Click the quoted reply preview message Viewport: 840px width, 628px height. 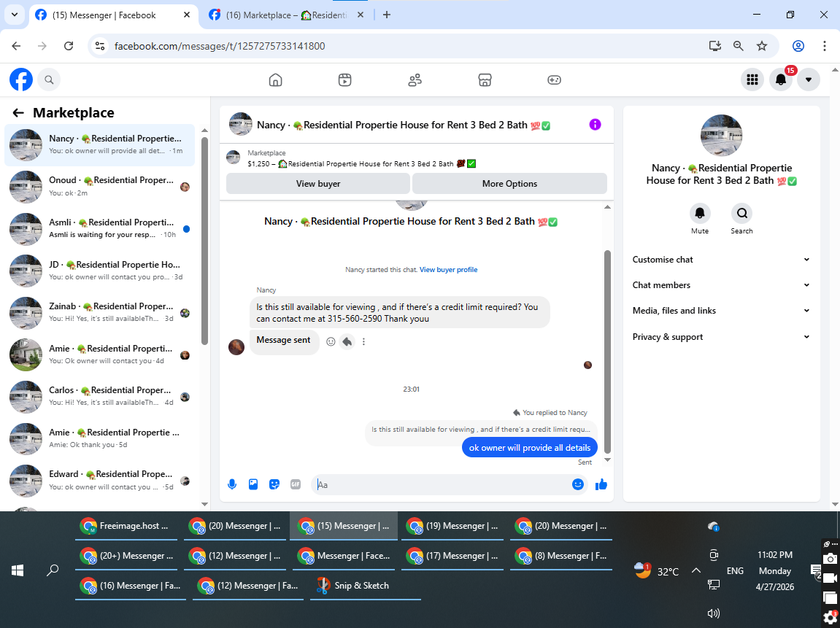click(x=480, y=430)
